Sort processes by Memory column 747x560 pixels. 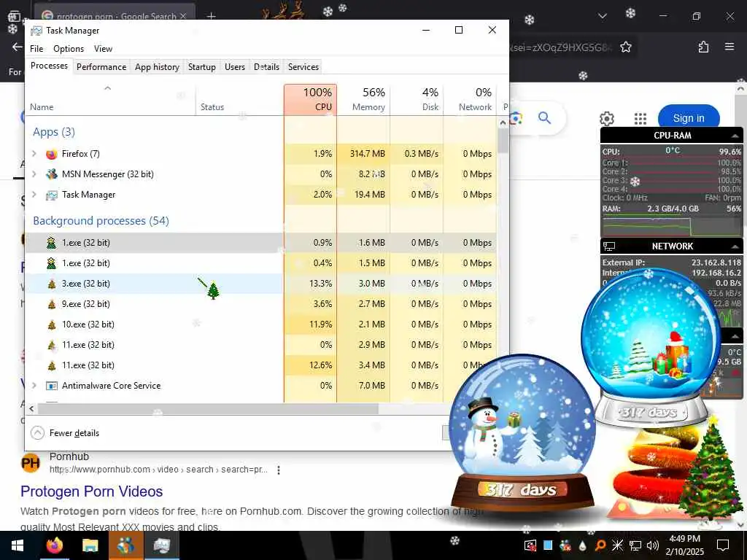point(363,99)
